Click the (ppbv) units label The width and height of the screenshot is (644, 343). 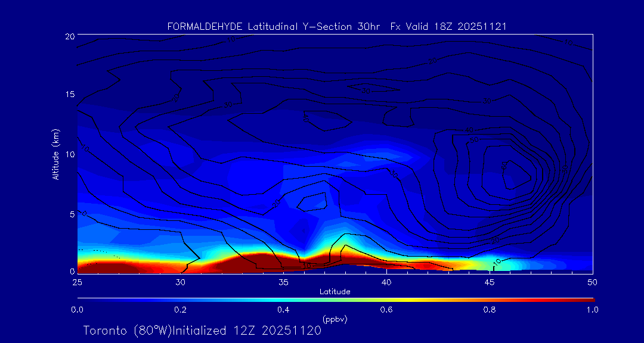[x=335, y=319]
